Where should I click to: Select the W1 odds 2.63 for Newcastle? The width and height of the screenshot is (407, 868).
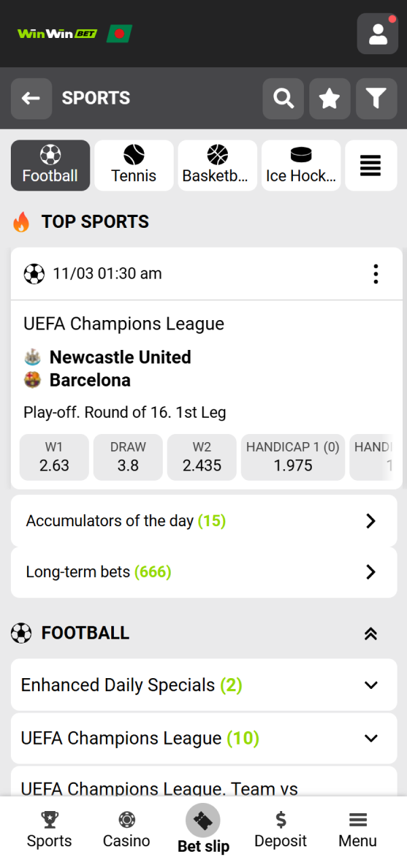tap(54, 457)
